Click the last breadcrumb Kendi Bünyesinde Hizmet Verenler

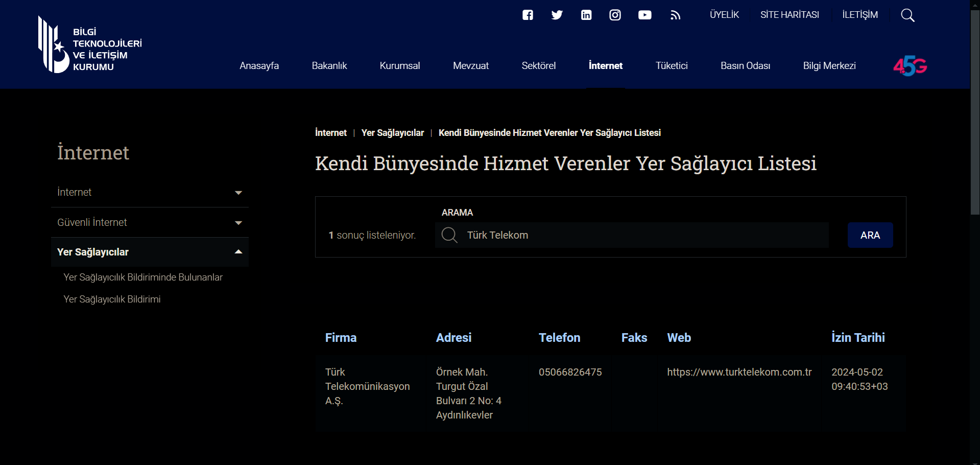click(549, 133)
